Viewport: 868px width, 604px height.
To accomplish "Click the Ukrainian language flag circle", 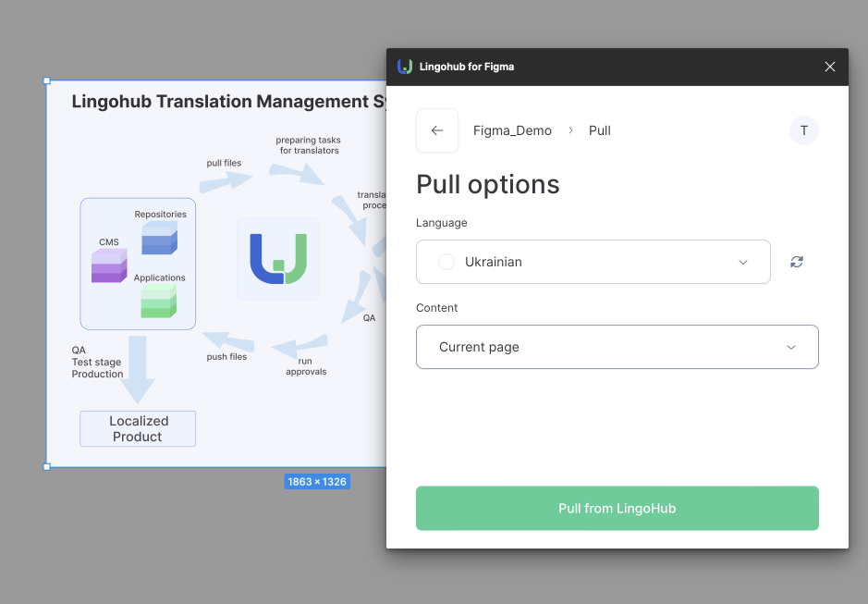I will (446, 262).
